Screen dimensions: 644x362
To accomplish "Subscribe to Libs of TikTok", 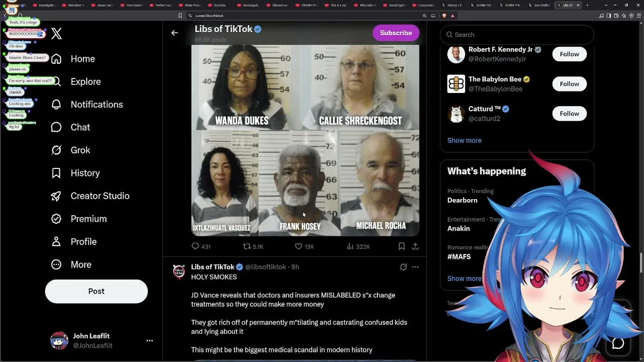I will (396, 33).
